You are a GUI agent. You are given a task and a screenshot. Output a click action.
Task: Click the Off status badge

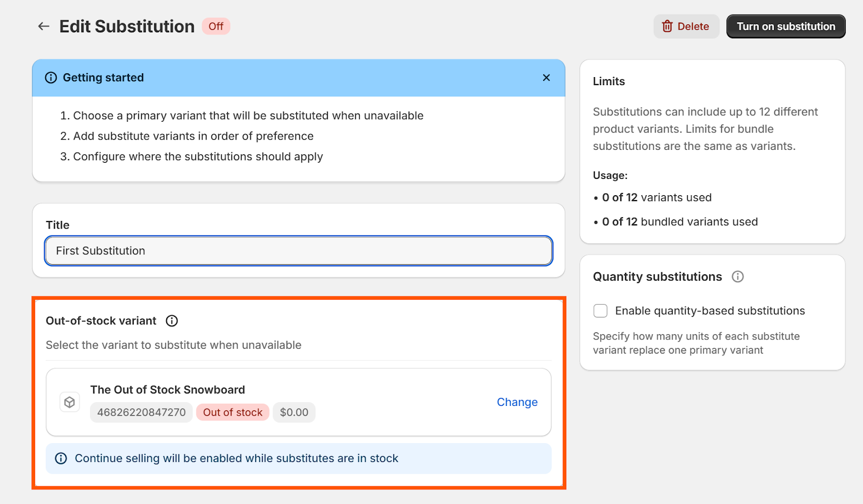(x=216, y=26)
